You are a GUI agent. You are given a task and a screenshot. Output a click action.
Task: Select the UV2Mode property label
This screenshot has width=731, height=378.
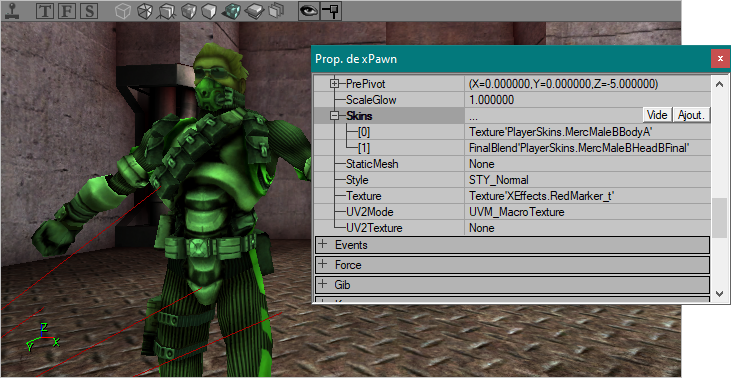pyautogui.click(x=370, y=212)
